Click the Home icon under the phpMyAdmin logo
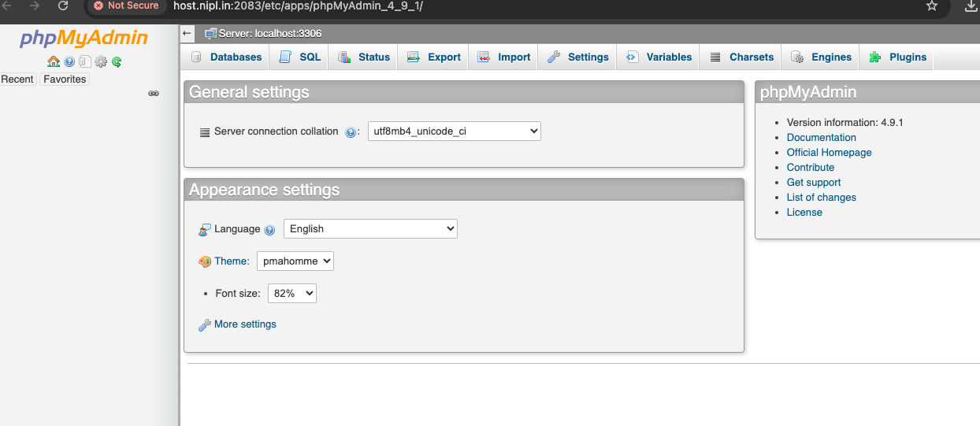 53,61
